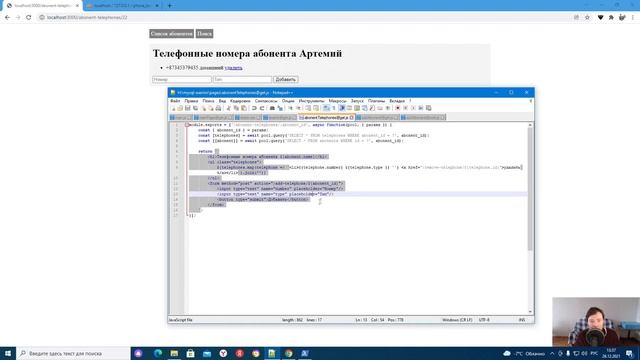The height and width of the screenshot is (360, 640).
Task: Open the Плагины menu
Action: point(376,101)
